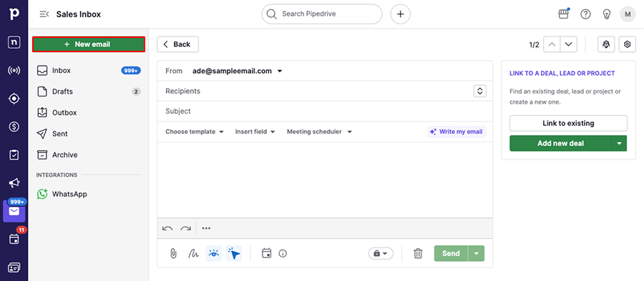Image resolution: width=644 pixels, height=281 pixels.
Task: Click the Write my email AI button
Action: tap(457, 132)
